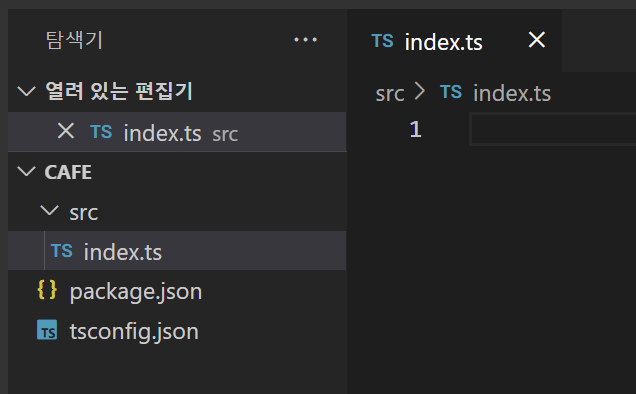Open tsconfig.json in the file tree
This screenshot has height=394, width=636.
(177, 330)
